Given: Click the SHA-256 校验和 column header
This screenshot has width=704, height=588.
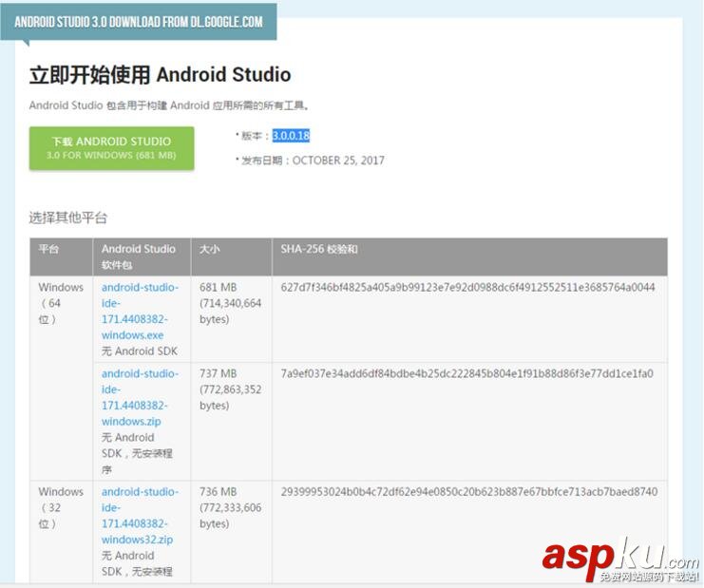Looking at the screenshot, I should click(469, 256).
